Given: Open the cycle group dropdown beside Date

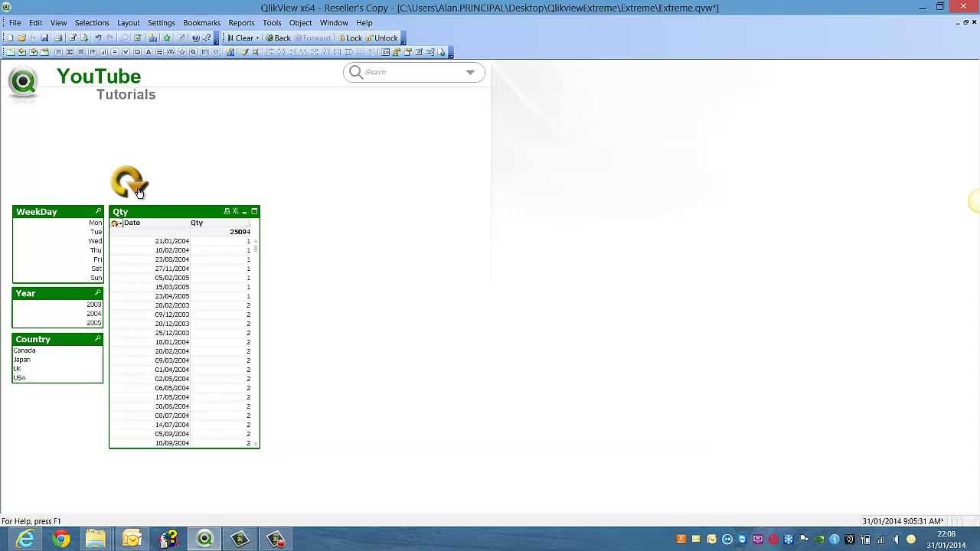Looking at the screenshot, I should click(x=116, y=223).
